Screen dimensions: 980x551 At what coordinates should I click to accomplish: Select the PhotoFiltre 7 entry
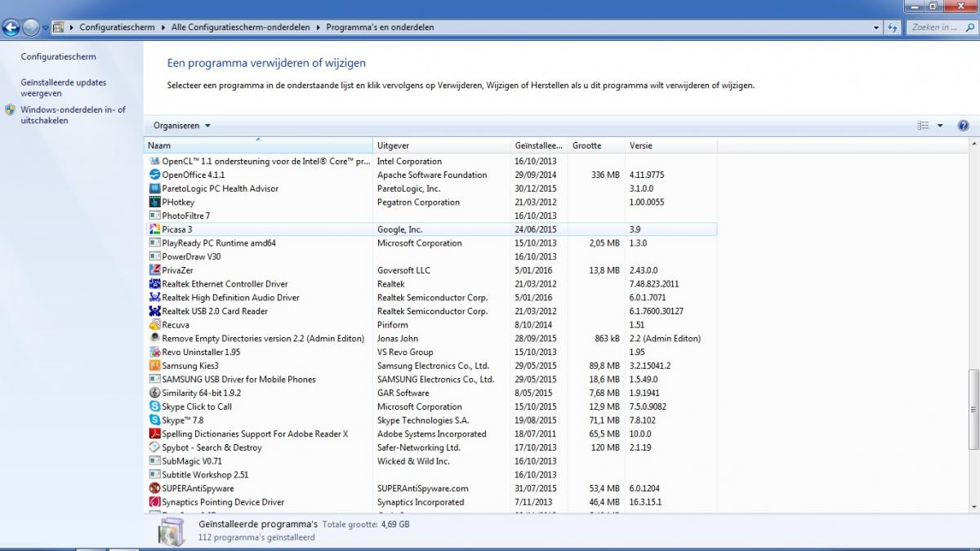pyautogui.click(x=430, y=216)
